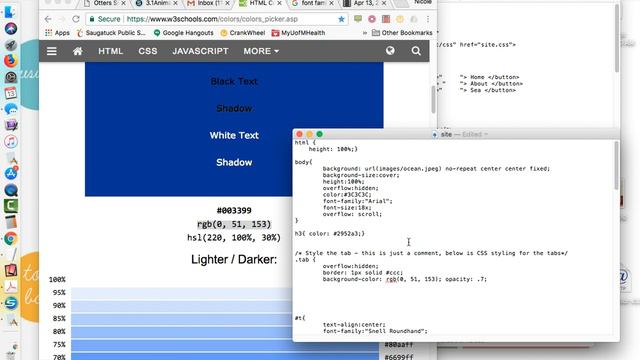This screenshot has width=640, height=360.
Task: Open Messages from the dock
Action: pyautogui.click(x=11, y=109)
